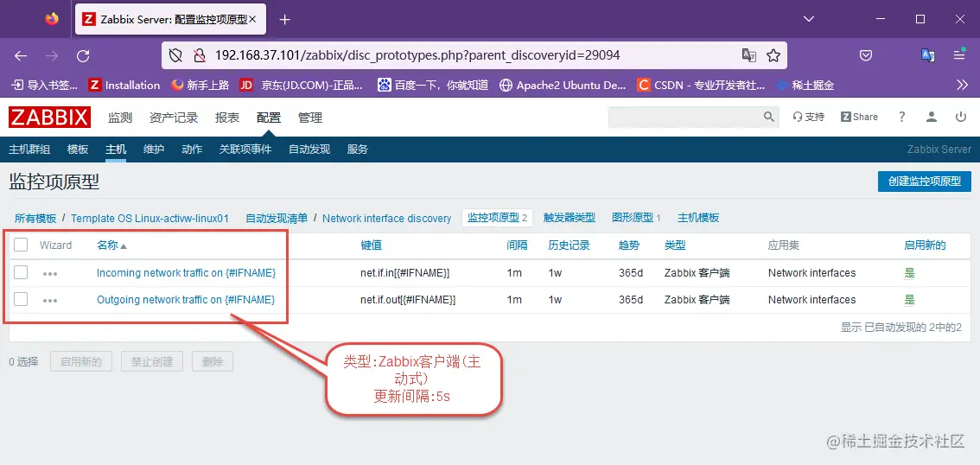Toggle the select-all header checkbox

21,245
